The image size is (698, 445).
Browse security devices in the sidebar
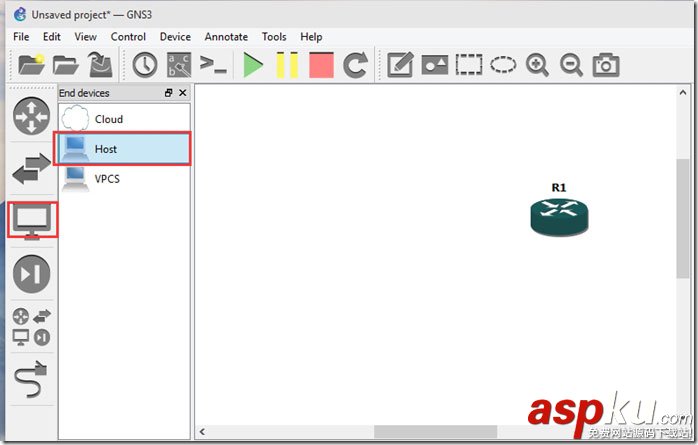coord(31,274)
